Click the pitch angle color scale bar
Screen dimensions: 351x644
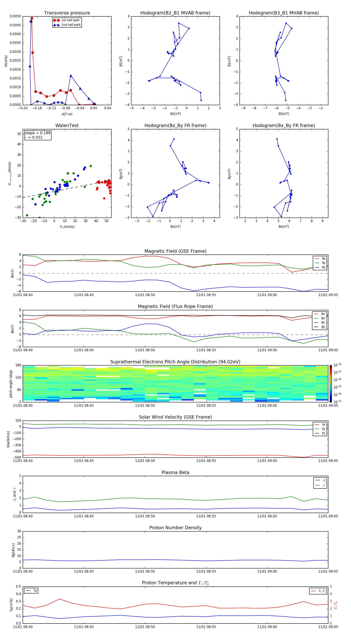pos(331,383)
